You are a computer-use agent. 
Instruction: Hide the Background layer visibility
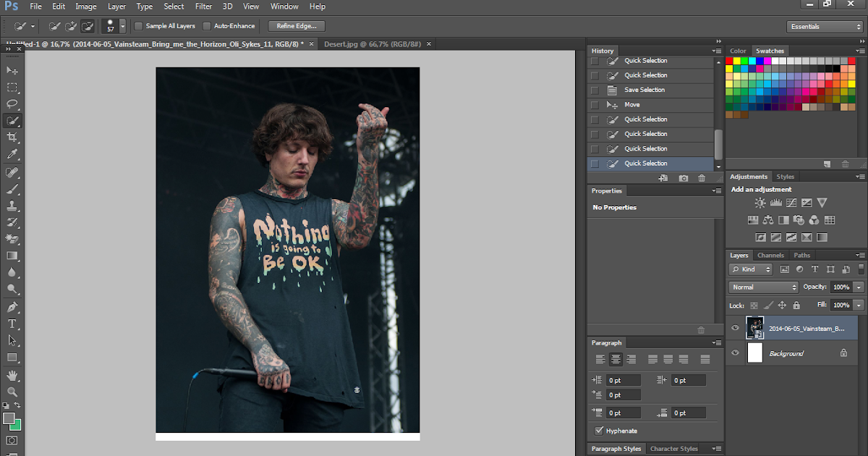736,353
